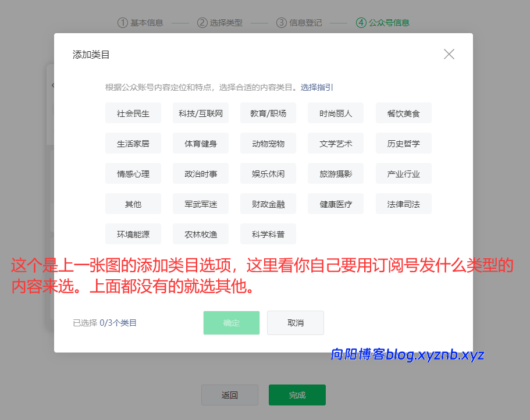Select the 餐饮美食 category
This screenshot has width=530, height=420.
(x=403, y=113)
